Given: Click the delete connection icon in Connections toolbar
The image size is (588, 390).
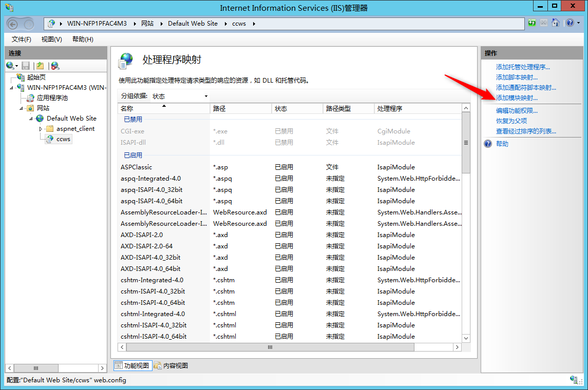Looking at the screenshot, I should pyautogui.click(x=55, y=66).
